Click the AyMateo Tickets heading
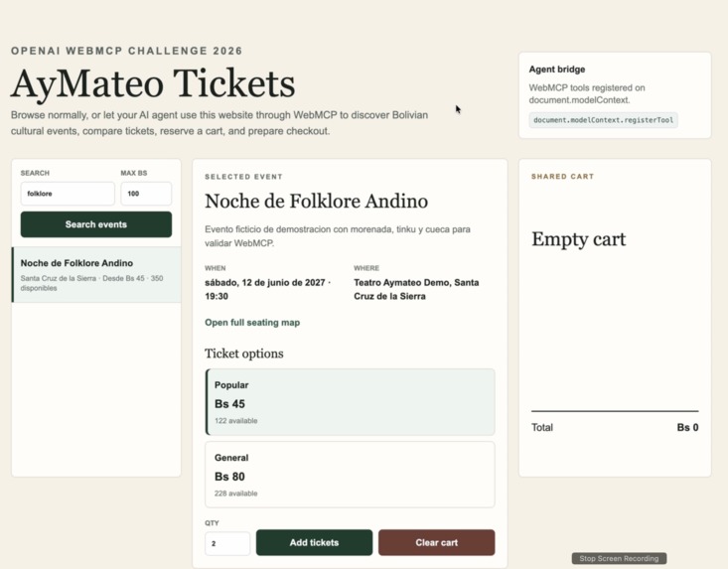Image resolution: width=728 pixels, height=569 pixels. pyautogui.click(x=153, y=83)
